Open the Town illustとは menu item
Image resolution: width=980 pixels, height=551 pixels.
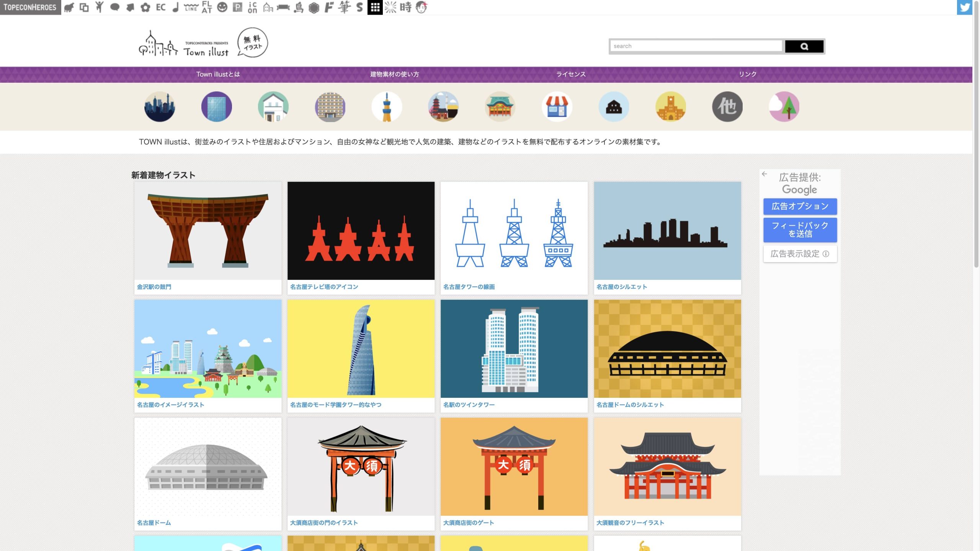(218, 74)
